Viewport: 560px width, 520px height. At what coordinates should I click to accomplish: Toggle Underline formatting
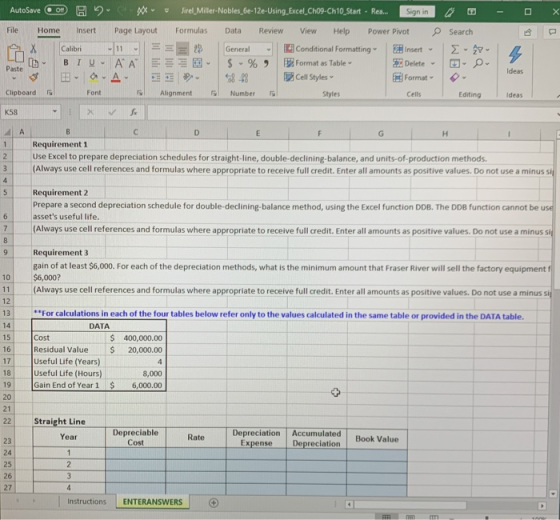click(92, 63)
